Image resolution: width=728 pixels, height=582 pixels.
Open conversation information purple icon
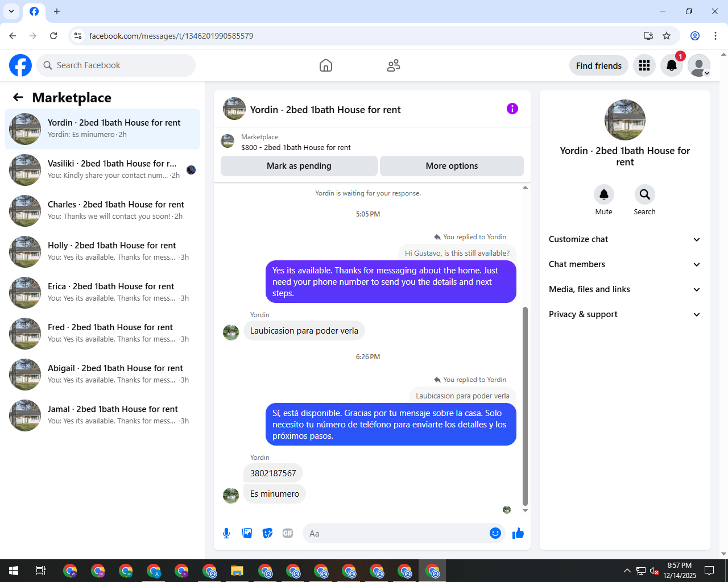512,109
